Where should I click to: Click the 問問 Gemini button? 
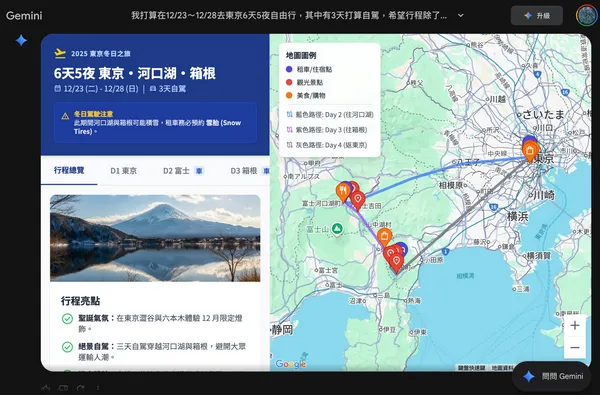click(552, 376)
